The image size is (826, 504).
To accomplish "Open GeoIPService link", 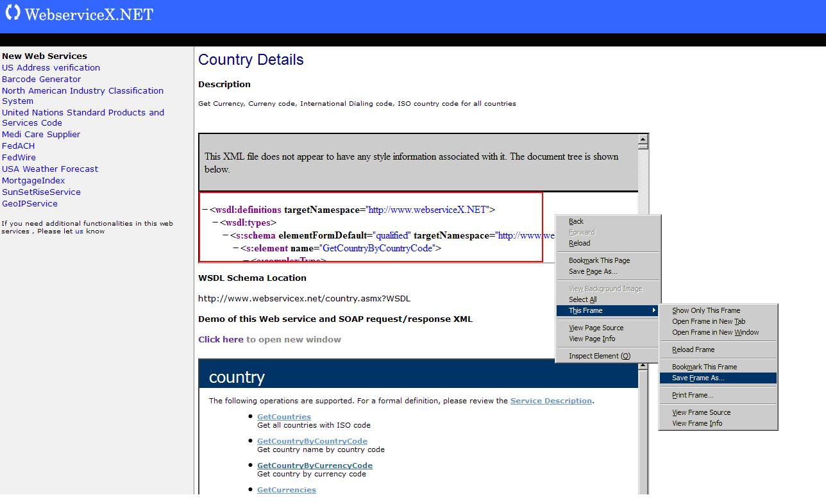I will (x=29, y=203).
